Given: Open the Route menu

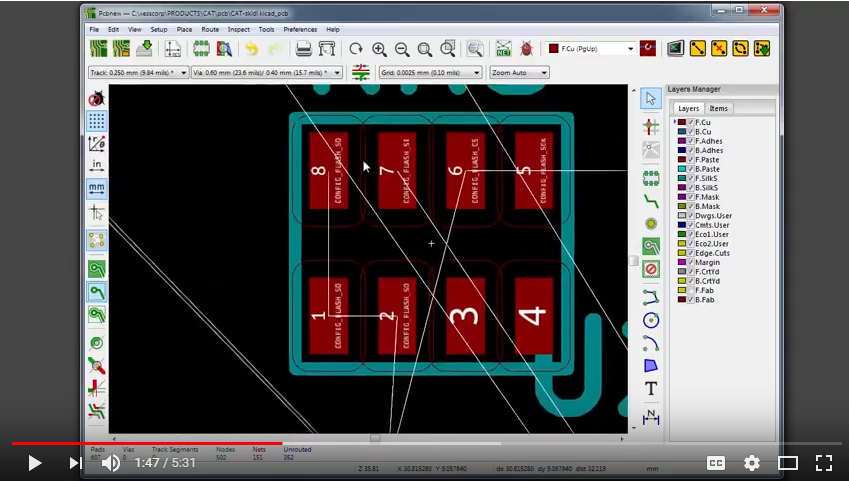Looking at the screenshot, I should point(210,29).
